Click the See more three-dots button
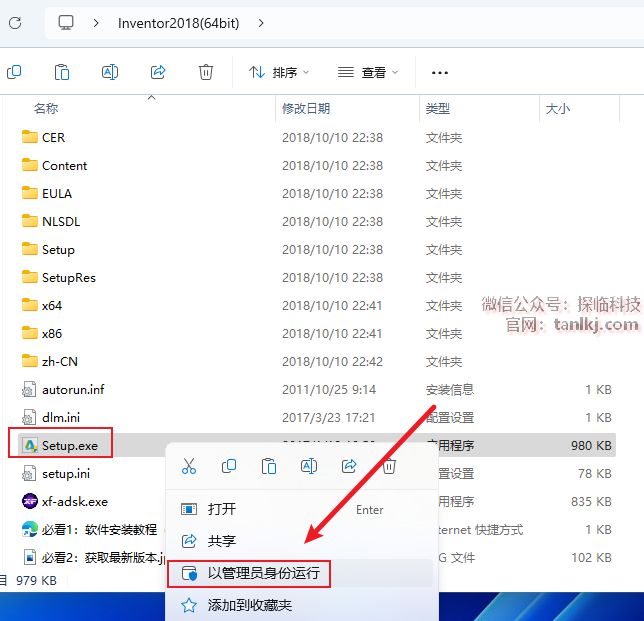The height and width of the screenshot is (621, 644). [x=439, y=72]
